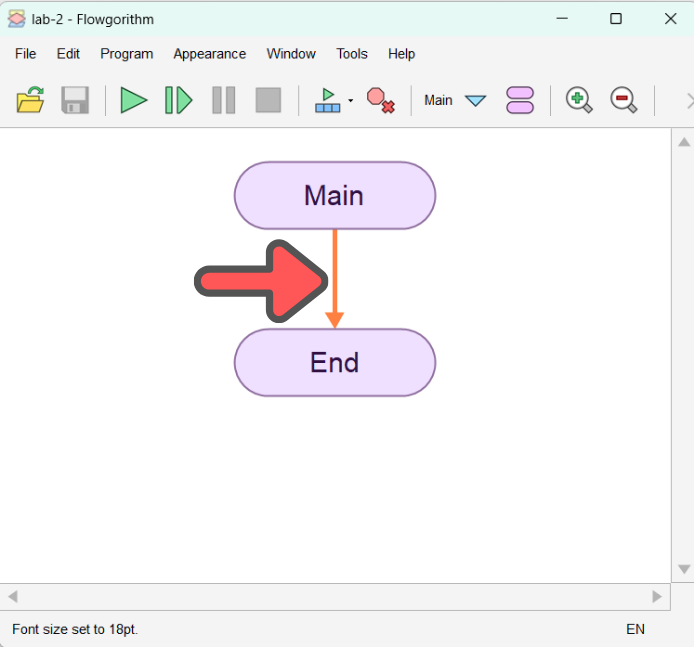Viewport: 694px width, 648px height.
Task: Open the Help menu
Action: click(401, 54)
